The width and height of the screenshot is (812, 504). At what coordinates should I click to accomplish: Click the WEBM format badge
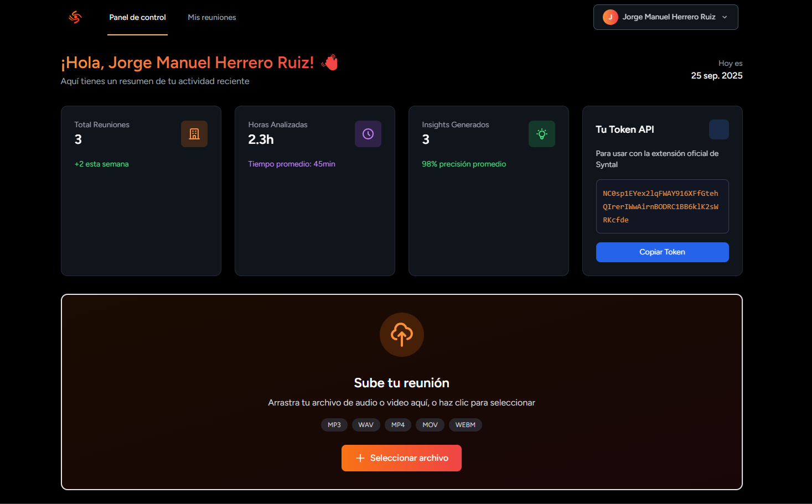tap(466, 425)
